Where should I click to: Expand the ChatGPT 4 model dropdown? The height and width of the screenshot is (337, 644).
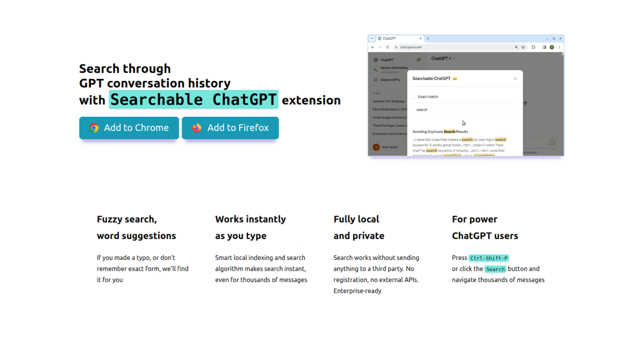pyautogui.click(x=443, y=58)
